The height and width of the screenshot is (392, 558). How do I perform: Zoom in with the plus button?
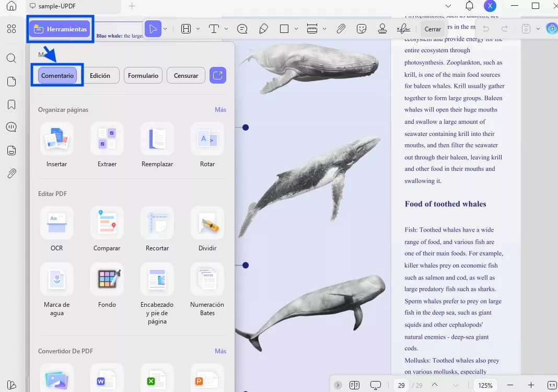[x=531, y=385]
